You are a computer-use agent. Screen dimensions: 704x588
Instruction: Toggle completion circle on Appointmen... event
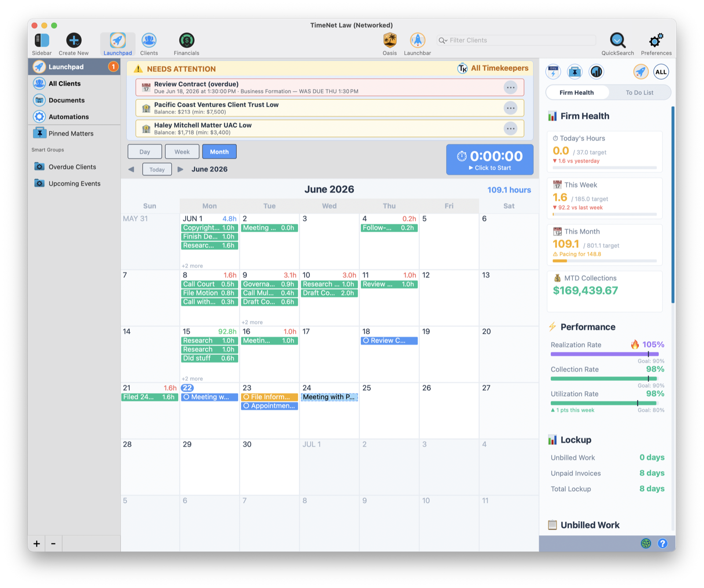[x=246, y=406]
